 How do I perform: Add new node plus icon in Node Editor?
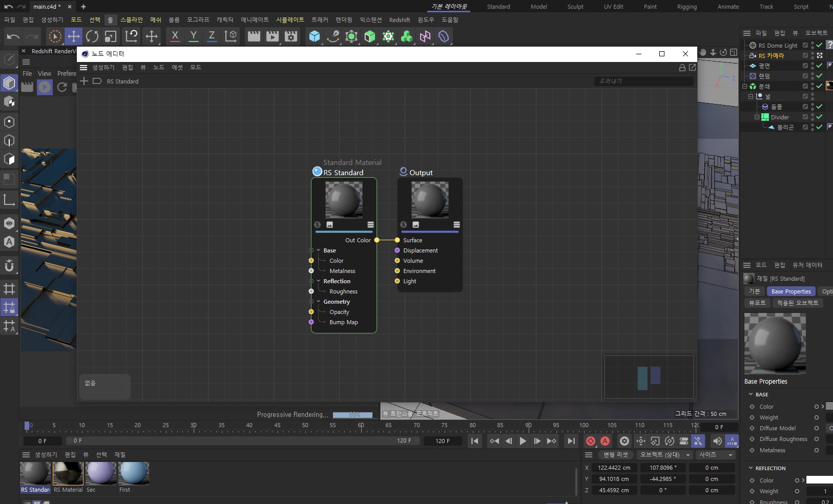[84, 81]
